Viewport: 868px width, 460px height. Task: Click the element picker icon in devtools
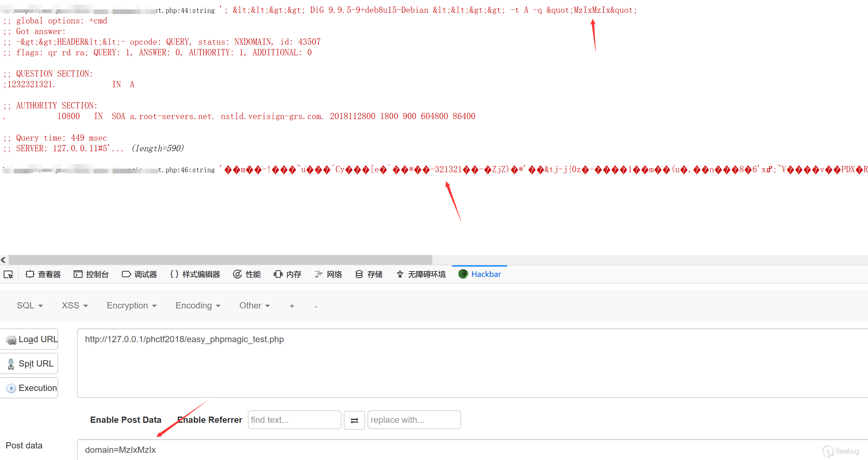[x=8, y=274]
